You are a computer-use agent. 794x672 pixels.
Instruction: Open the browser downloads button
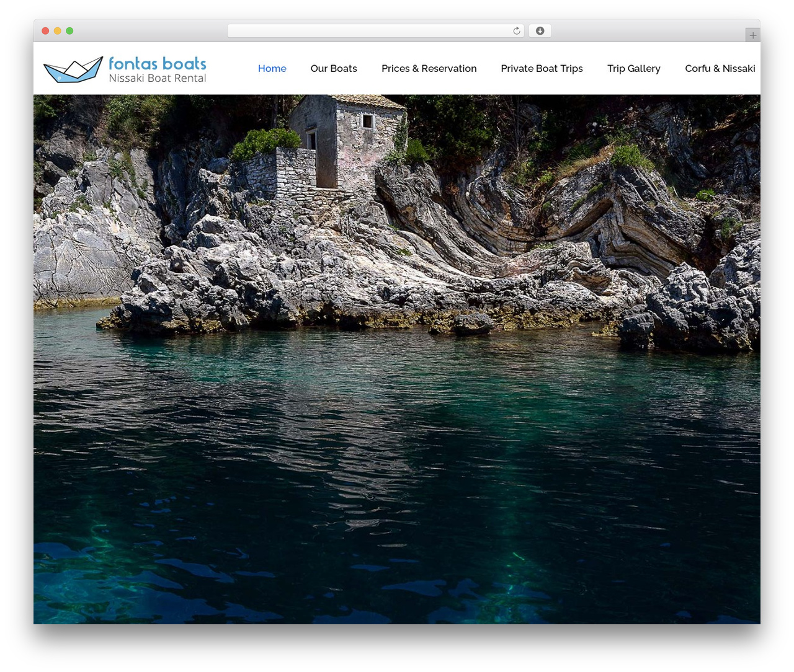[x=540, y=31]
